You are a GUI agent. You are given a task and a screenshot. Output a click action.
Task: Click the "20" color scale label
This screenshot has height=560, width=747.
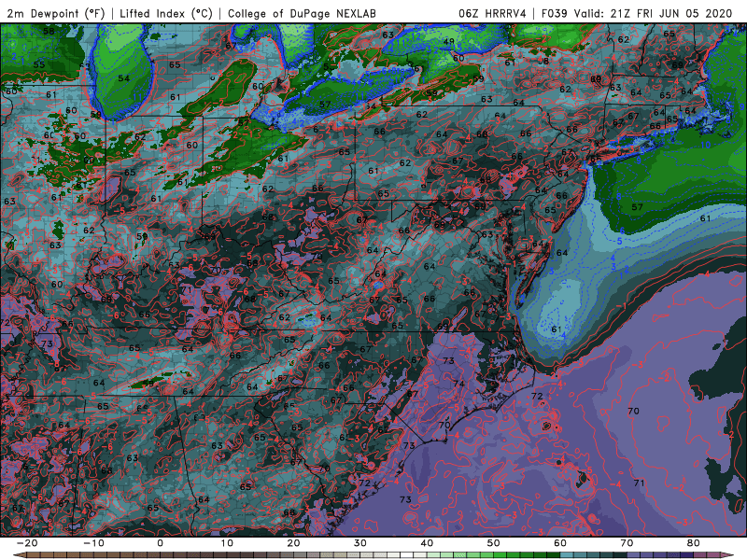click(293, 543)
